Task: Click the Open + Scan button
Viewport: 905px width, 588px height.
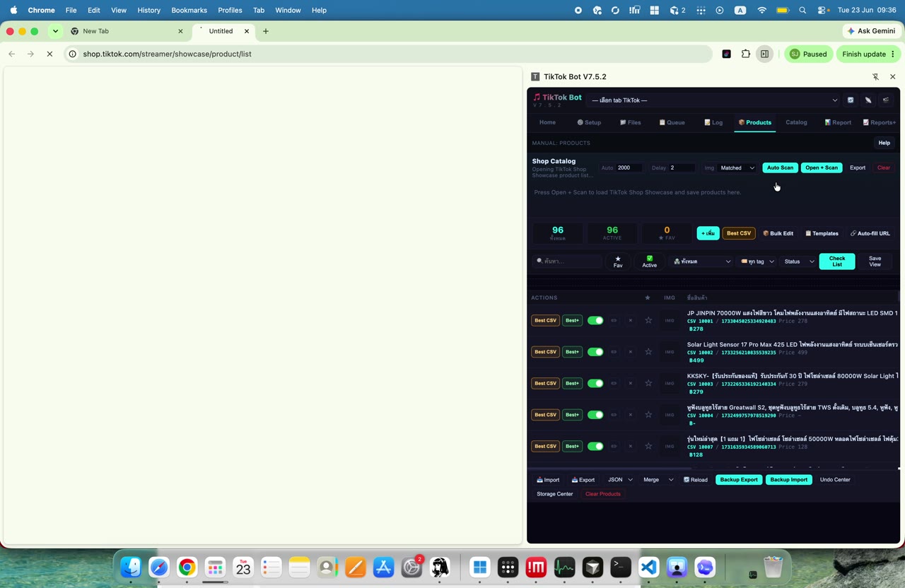Action: coord(822,167)
